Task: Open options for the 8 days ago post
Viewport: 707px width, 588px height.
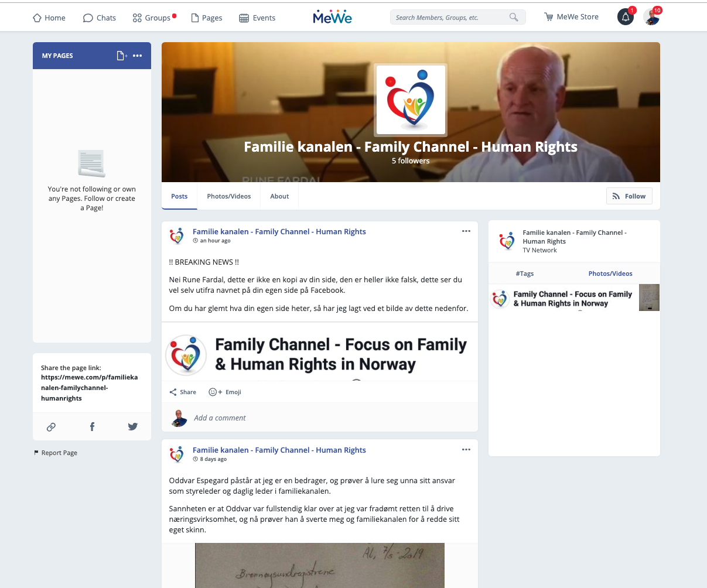Action: [466, 450]
